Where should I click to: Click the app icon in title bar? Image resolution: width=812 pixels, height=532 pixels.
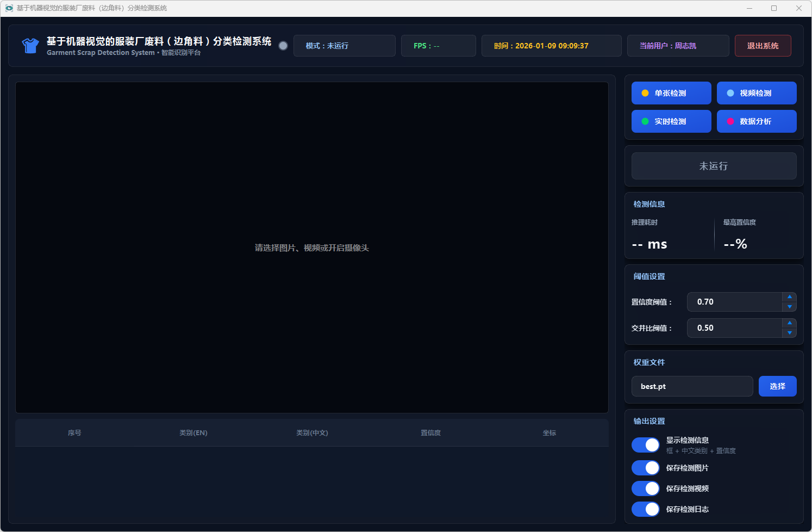pos(9,8)
